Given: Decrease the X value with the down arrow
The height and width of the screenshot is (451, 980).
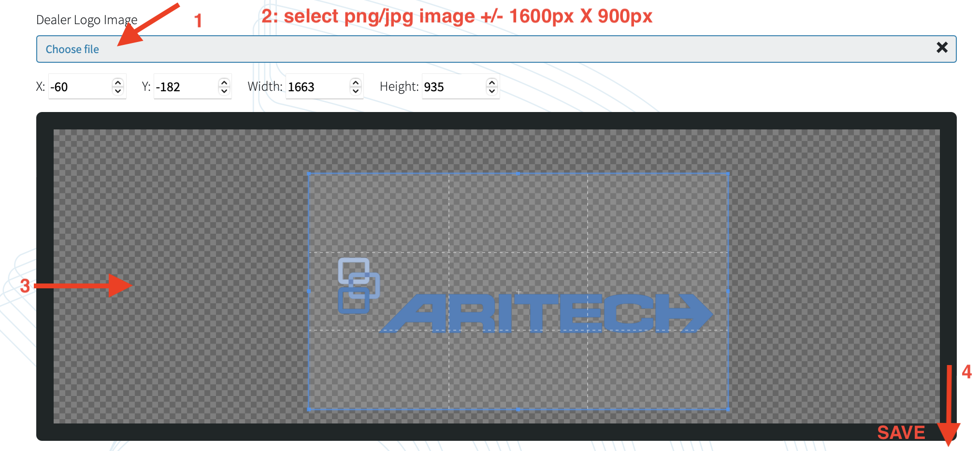Looking at the screenshot, I should 118,91.
